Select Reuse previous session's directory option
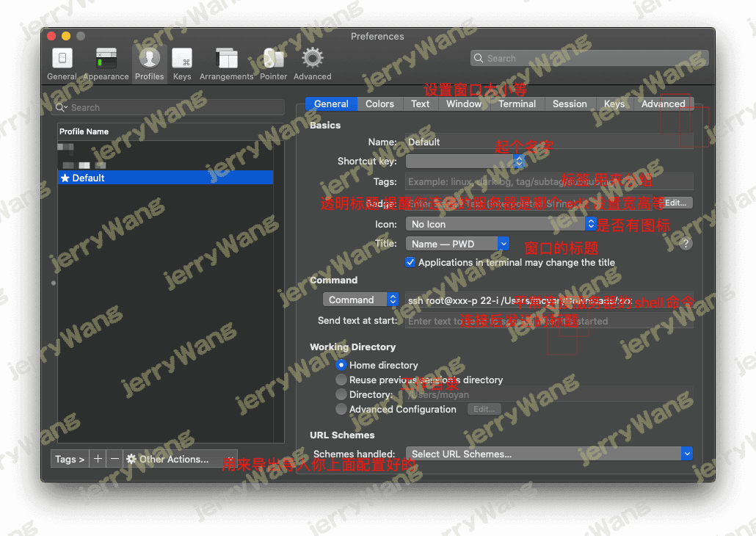Viewport: 756px width, 536px height. coord(341,380)
